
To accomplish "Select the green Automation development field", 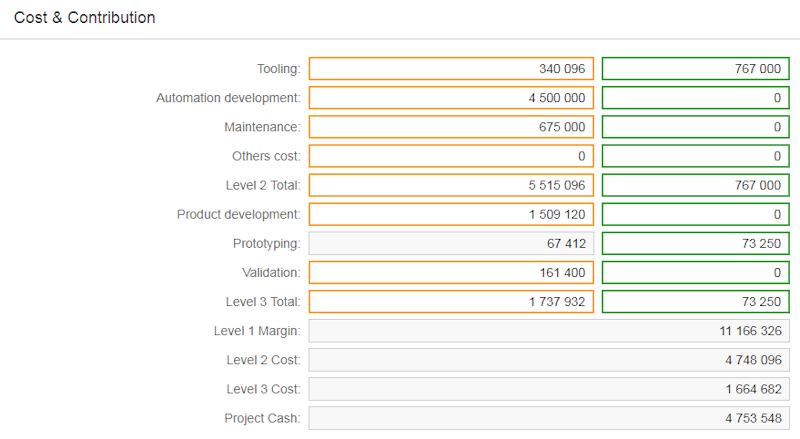I will click(695, 98).
